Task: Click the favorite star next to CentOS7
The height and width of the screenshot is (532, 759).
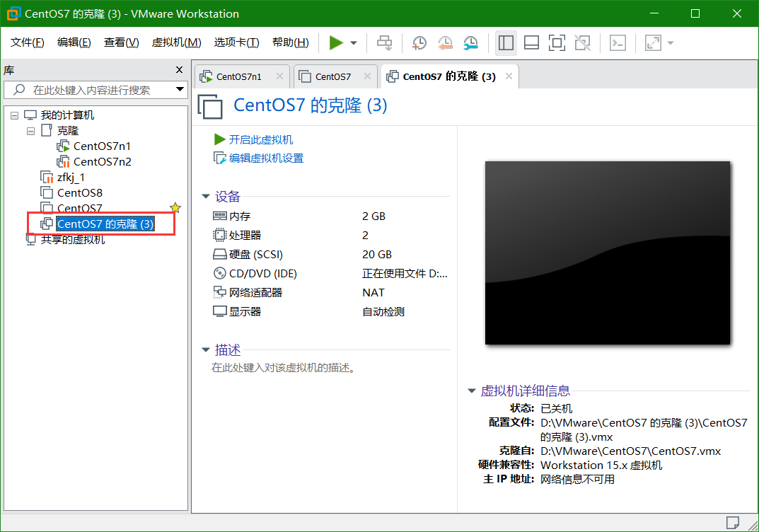Action: coord(175,208)
